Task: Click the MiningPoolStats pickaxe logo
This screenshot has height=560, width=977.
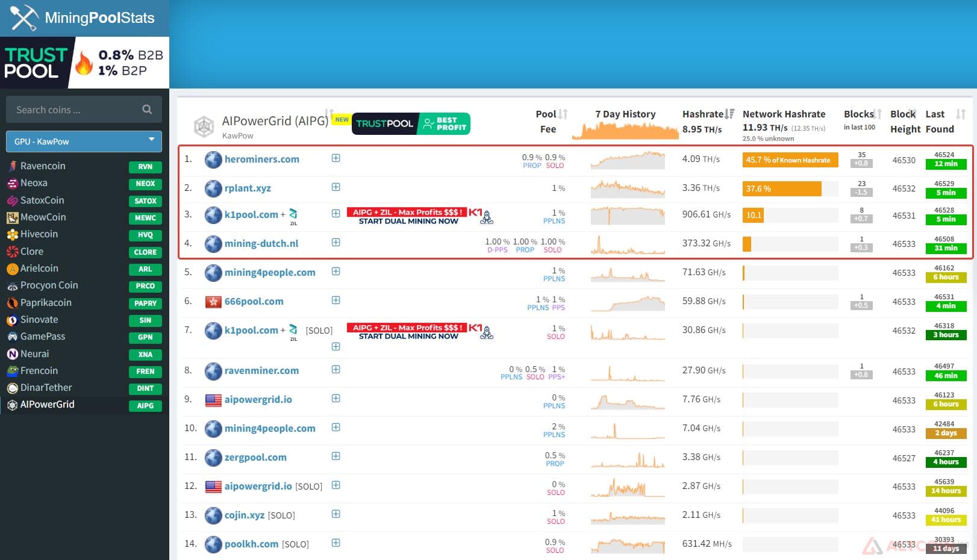Action: (24, 17)
